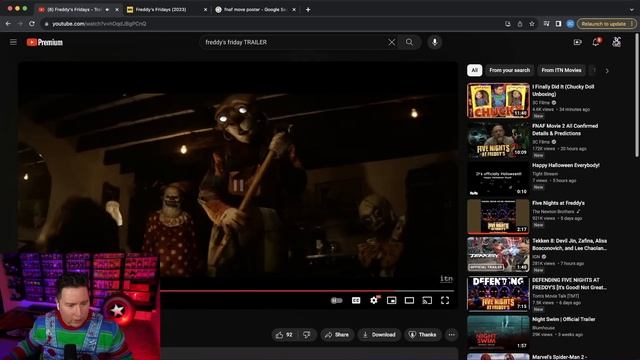Open the IGN channel name under Tekken video
640x360 pixels.
536,257
